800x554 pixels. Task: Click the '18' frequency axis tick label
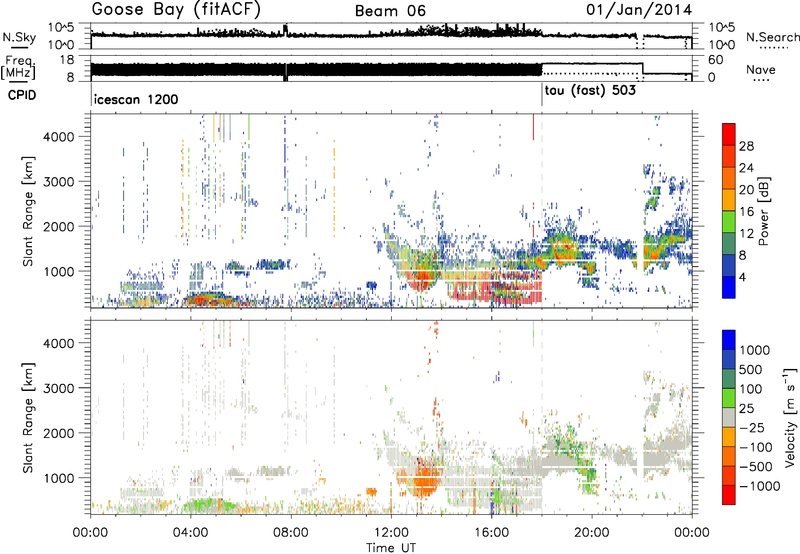coord(67,60)
